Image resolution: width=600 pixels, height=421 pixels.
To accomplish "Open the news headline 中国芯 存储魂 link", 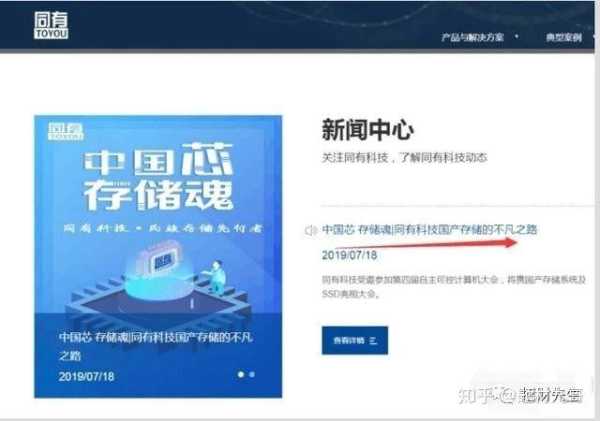I will pyautogui.click(x=429, y=230).
